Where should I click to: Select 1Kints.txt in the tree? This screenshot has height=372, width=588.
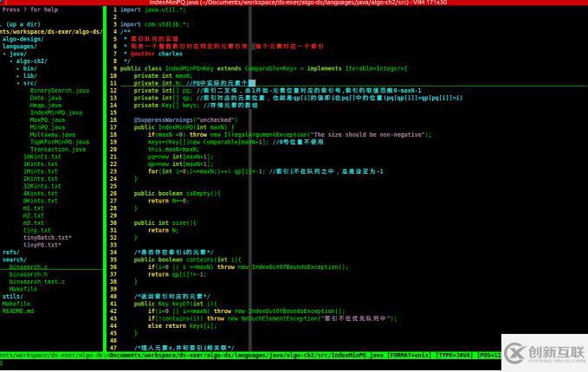click(41, 164)
